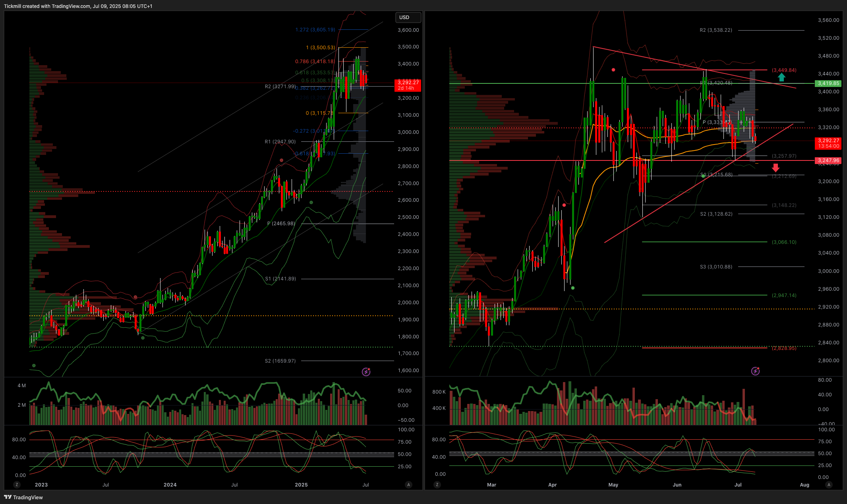Click the right chart's Z timezone icon

click(x=437, y=485)
